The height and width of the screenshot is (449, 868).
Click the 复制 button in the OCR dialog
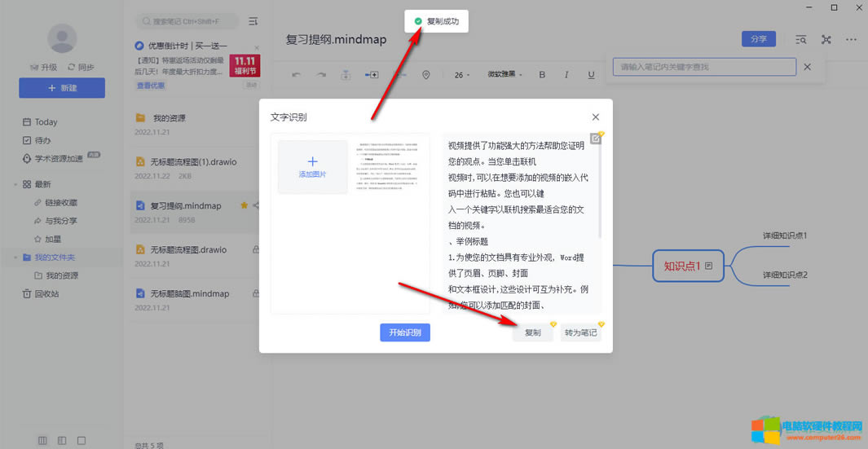(532, 332)
